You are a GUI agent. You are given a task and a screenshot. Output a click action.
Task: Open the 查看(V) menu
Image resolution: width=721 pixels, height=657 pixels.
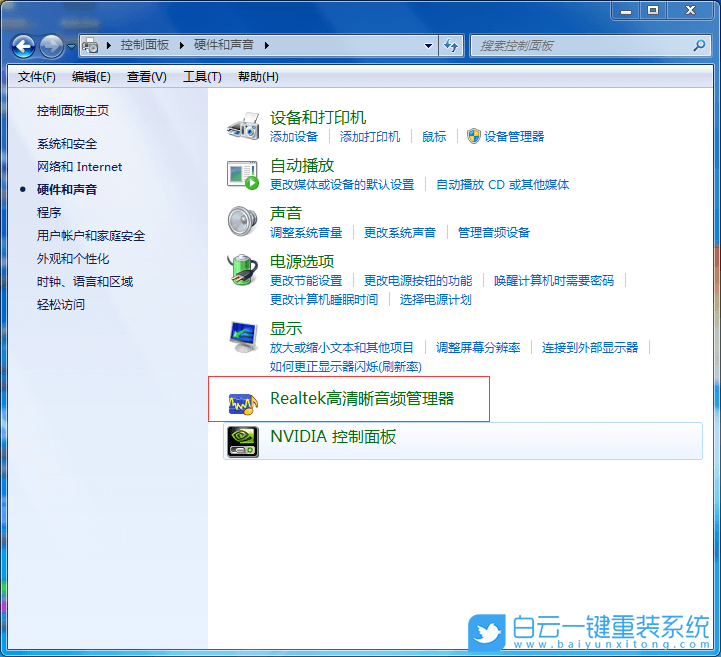point(147,77)
